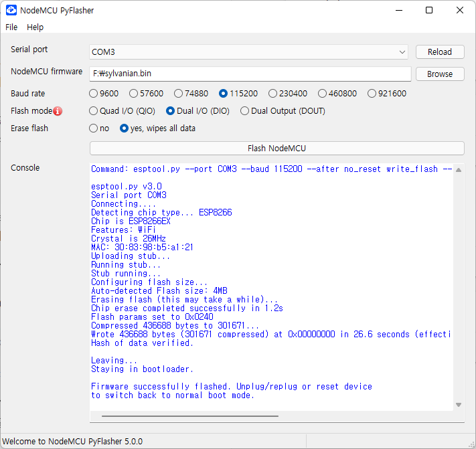
Task: Click the 'MAC: 30:83:98:b5:a1:21' console line
Action: [142, 248]
